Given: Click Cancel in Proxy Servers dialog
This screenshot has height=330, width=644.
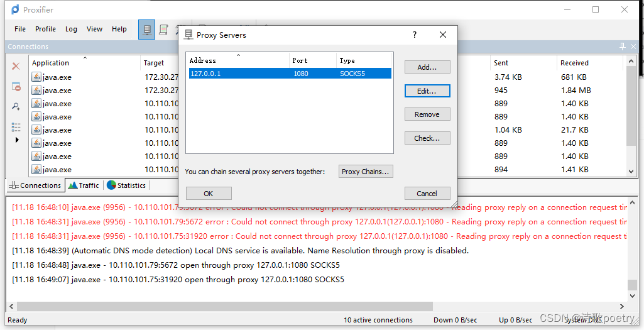Looking at the screenshot, I should point(427,193).
